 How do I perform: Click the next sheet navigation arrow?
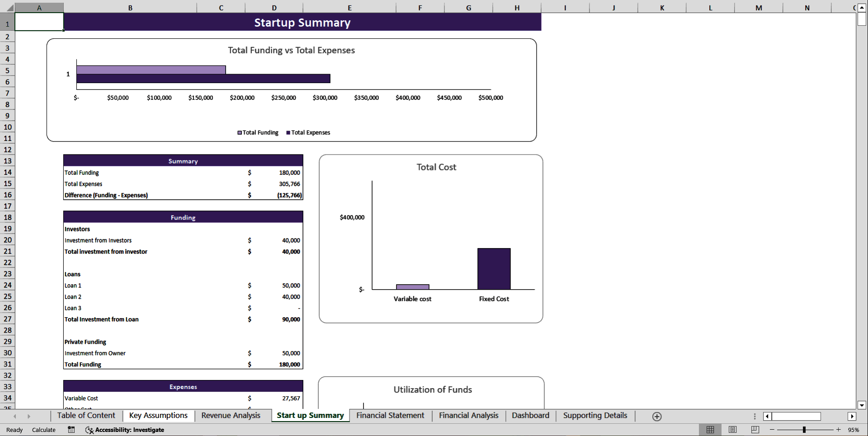pyautogui.click(x=29, y=416)
